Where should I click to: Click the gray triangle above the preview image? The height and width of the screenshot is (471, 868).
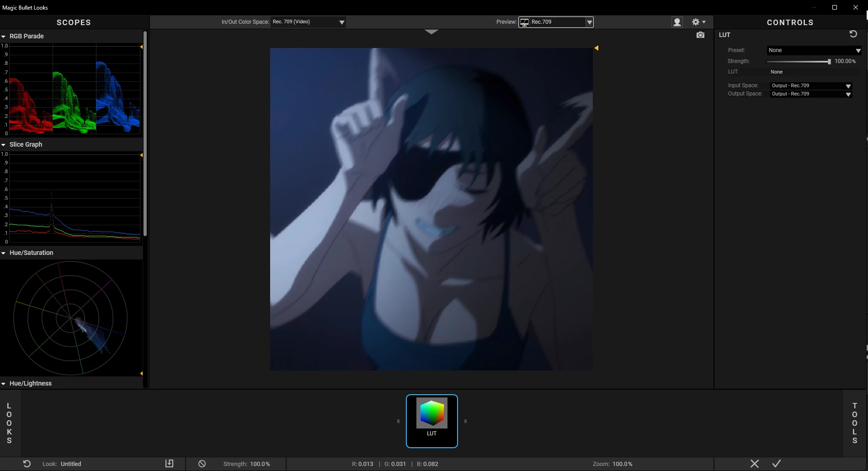point(431,32)
